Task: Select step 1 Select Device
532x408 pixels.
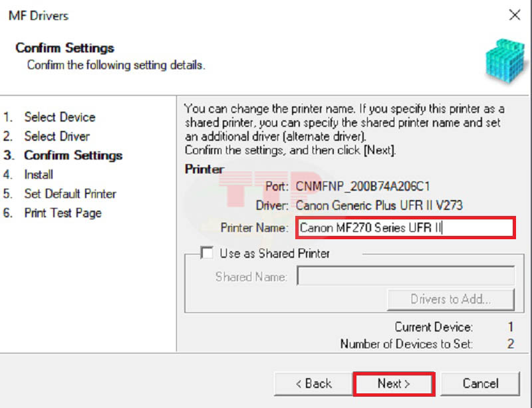Action: (59, 117)
